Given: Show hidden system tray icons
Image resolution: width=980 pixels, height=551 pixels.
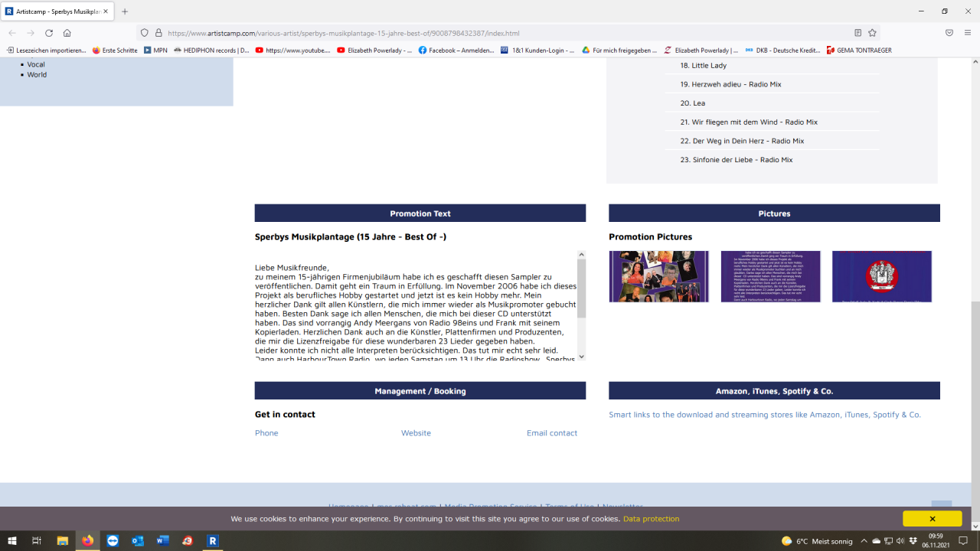Looking at the screenshot, I should point(864,541).
